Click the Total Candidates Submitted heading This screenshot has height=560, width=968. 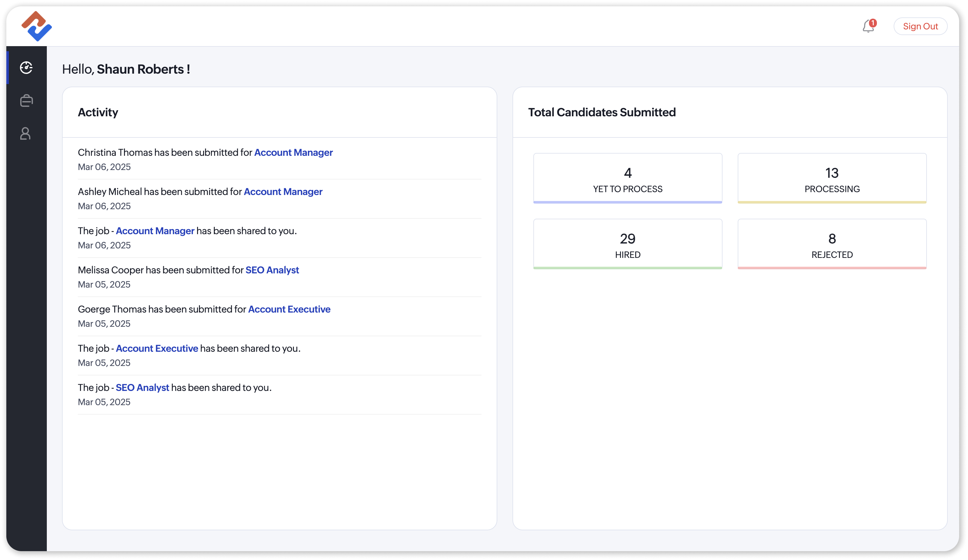pos(602,112)
